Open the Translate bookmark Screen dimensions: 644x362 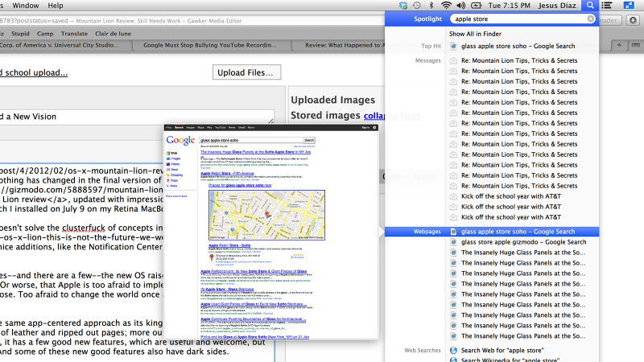[x=74, y=34]
